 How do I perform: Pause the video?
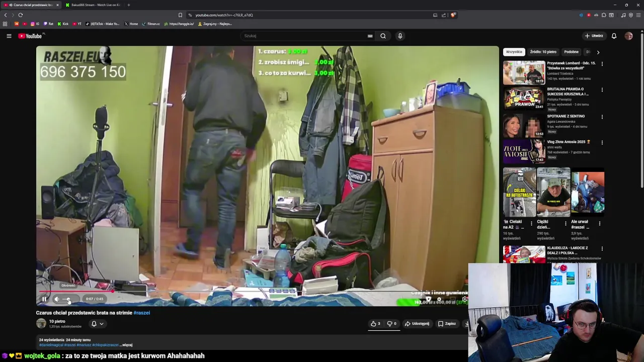pyautogui.click(x=44, y=299)
